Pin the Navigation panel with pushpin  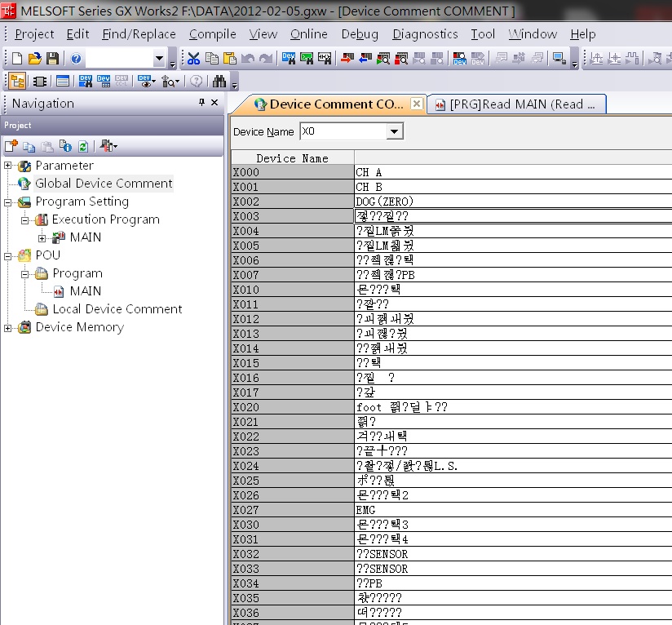click(x=201, y=103)
